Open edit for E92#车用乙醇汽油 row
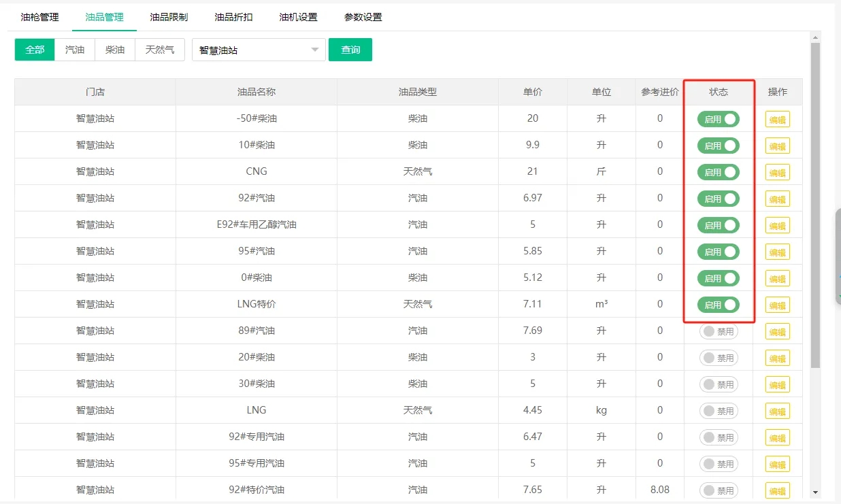 [x=777, y=226]
